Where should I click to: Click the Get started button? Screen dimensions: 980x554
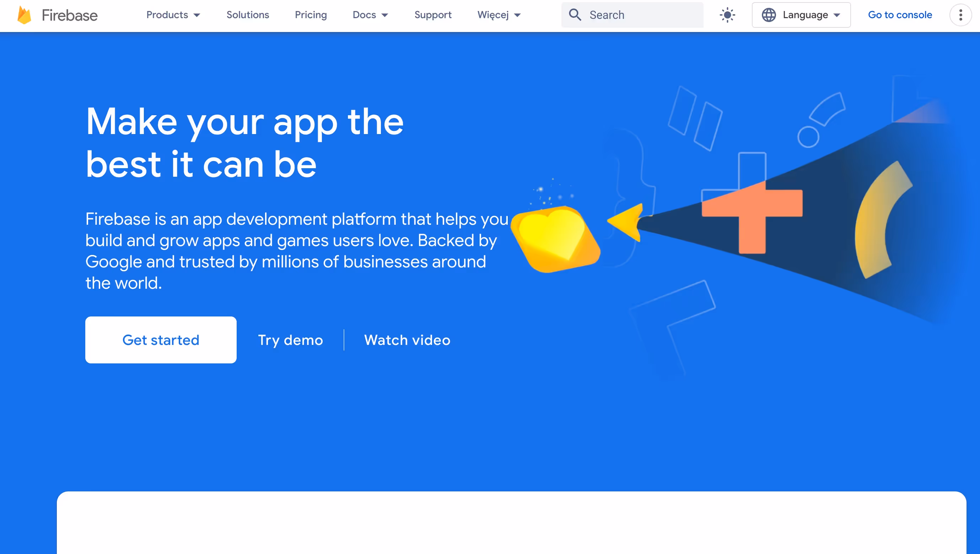(161, 340)
